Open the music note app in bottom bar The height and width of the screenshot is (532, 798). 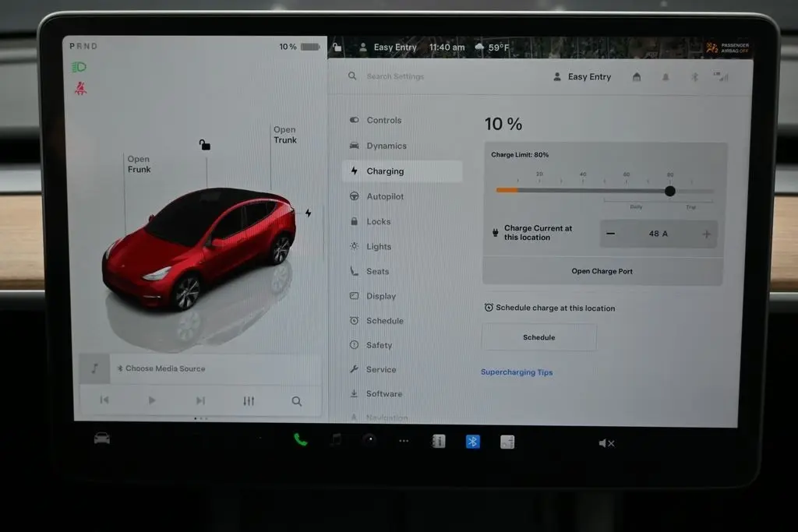tap(336, 440)
